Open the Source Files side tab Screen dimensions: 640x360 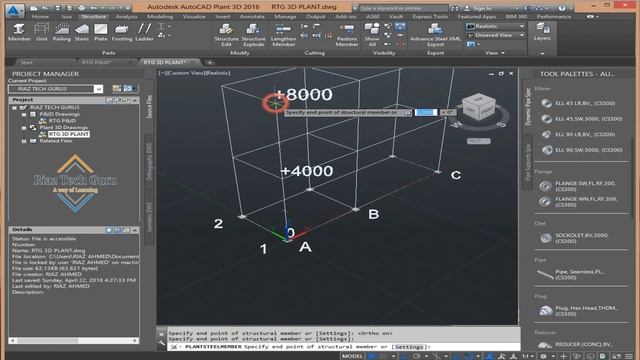149,107
